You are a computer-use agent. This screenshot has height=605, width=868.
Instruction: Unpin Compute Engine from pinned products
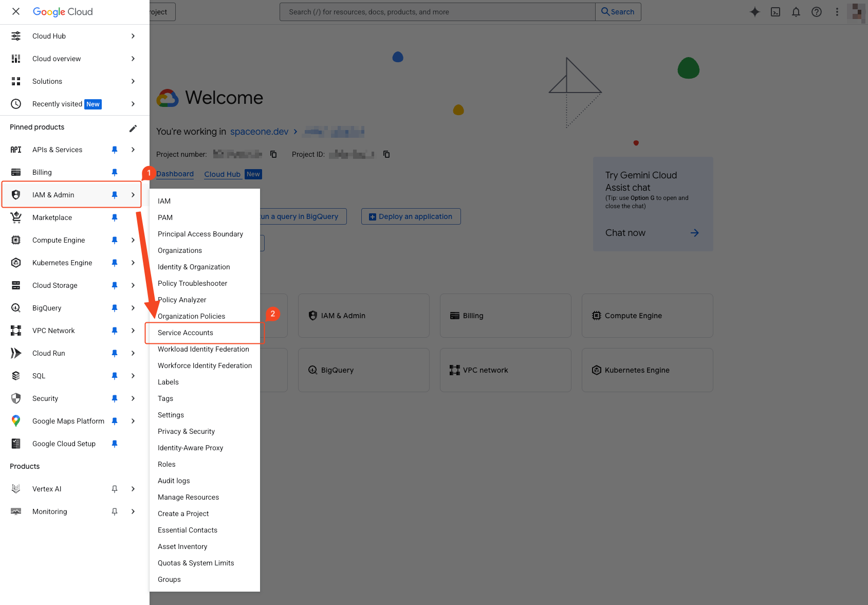click(115, 240)
